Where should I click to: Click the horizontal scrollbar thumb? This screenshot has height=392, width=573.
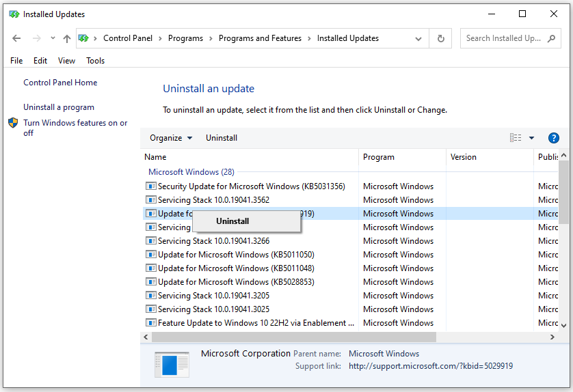coord(294,337)
